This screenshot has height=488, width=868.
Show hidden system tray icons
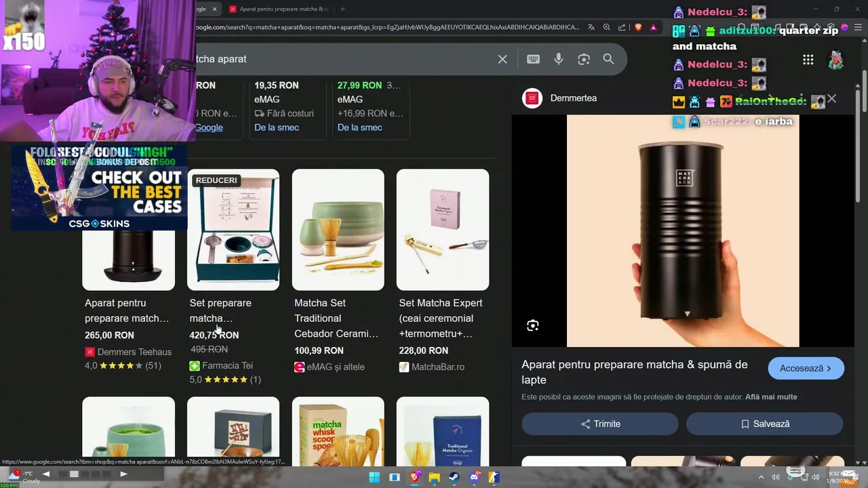point(761,477)
